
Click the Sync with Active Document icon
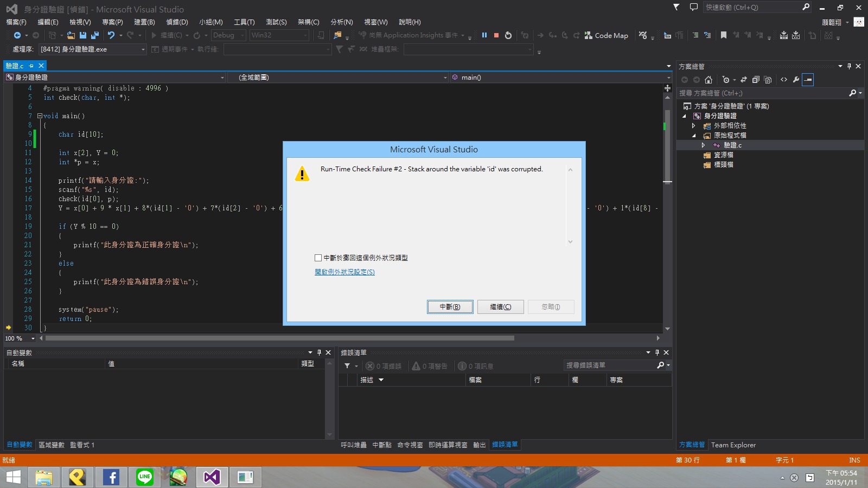pos(744,80)
